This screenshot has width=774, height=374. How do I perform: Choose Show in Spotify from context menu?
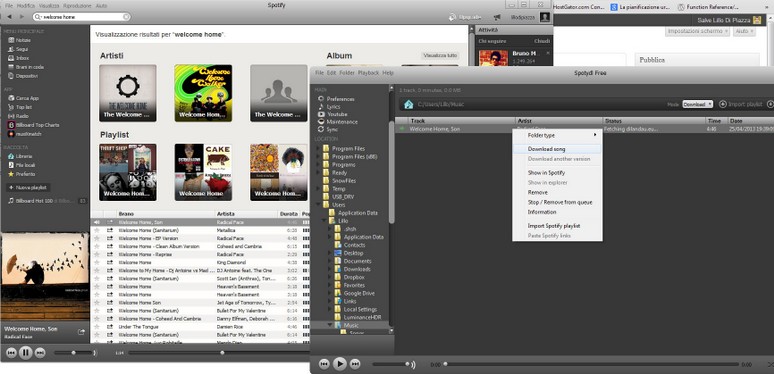tap(557, 173)
